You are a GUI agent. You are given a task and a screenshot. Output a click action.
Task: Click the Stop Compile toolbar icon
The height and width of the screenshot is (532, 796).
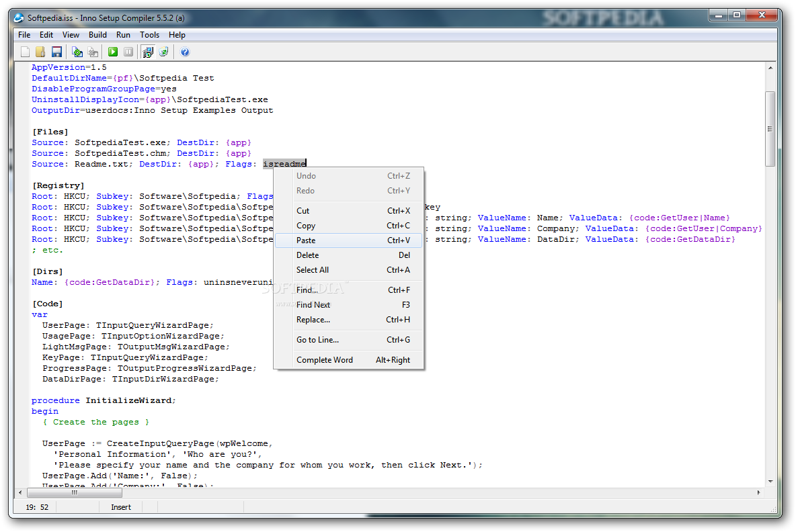[93, 52]
